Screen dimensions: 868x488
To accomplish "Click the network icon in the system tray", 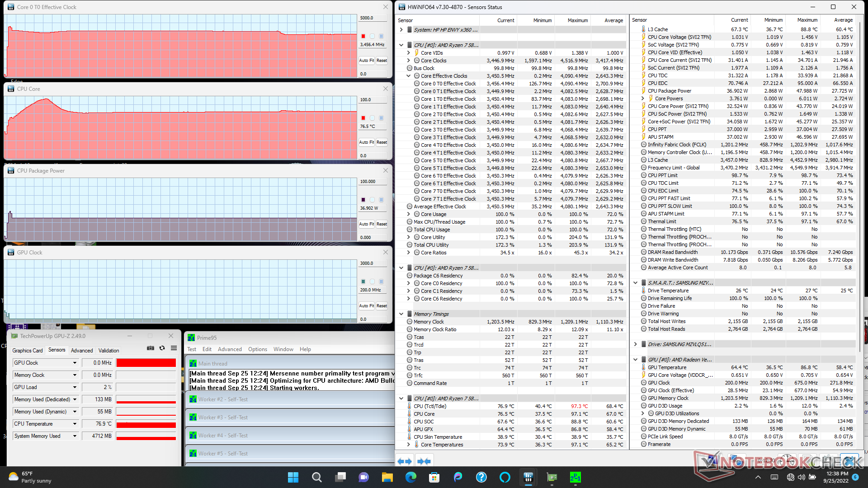I will click(790, 477).
